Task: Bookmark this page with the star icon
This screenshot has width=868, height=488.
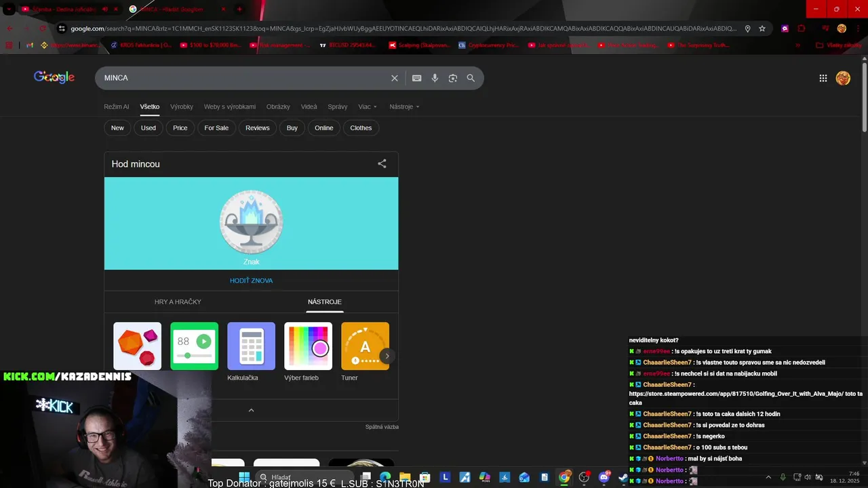Action: [x=762, y=28]
